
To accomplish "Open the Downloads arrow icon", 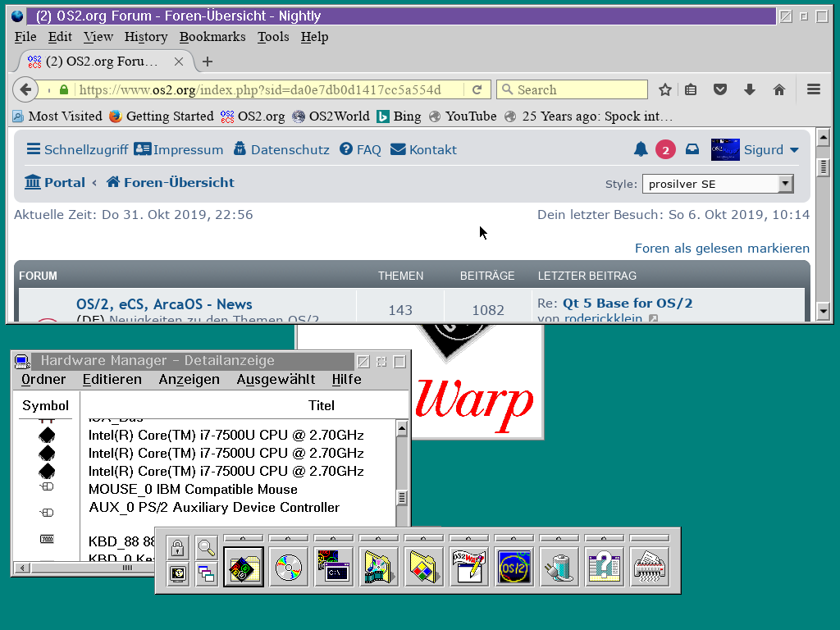I will [x=750, y=89].
